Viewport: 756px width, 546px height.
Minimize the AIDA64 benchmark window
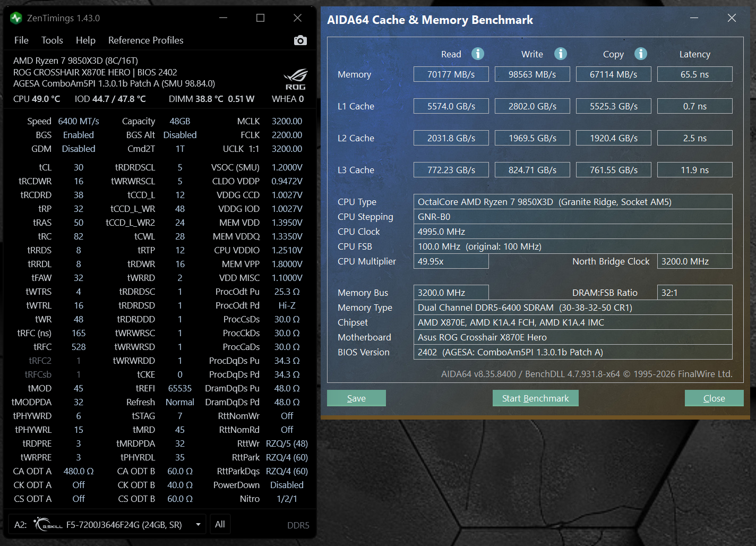[x=694, y=18]
